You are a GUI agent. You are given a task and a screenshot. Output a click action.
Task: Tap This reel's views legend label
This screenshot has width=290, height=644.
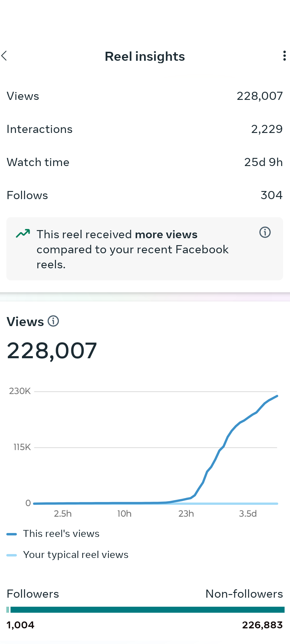[x=61, y=534]
